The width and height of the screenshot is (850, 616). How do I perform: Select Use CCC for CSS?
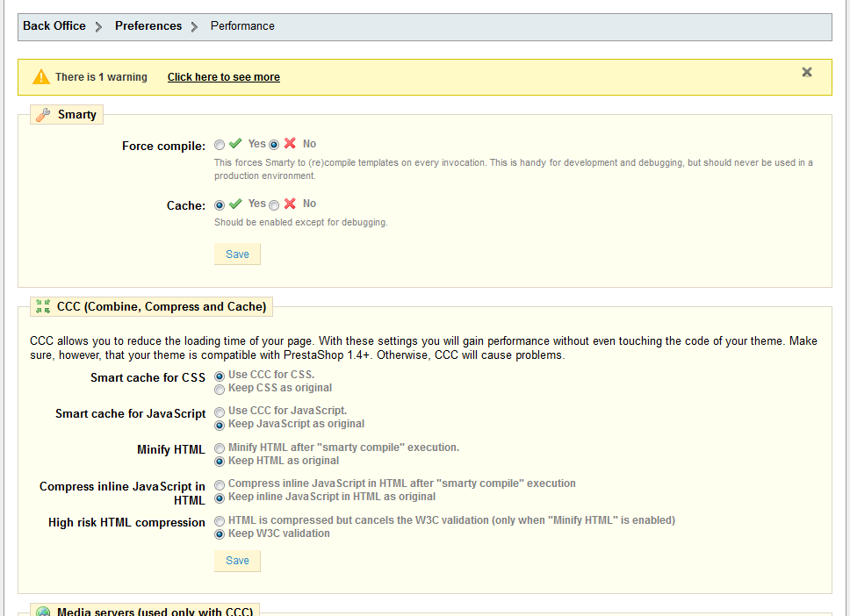click(x=220, y=376)
